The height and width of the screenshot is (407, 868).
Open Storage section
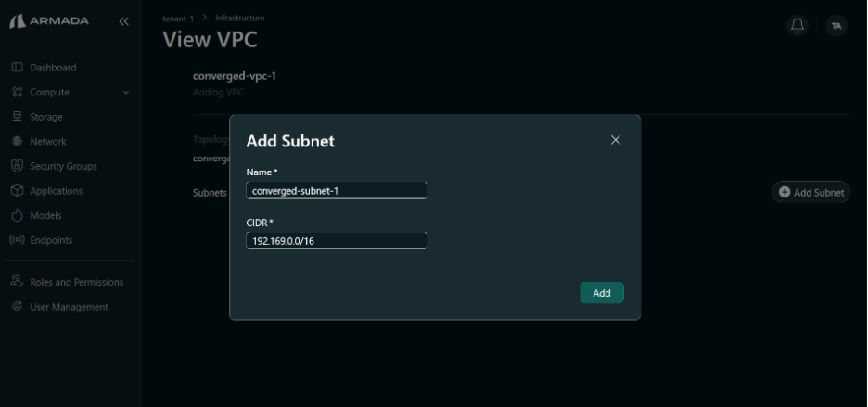pyautogui.click(x=46, y=117)
